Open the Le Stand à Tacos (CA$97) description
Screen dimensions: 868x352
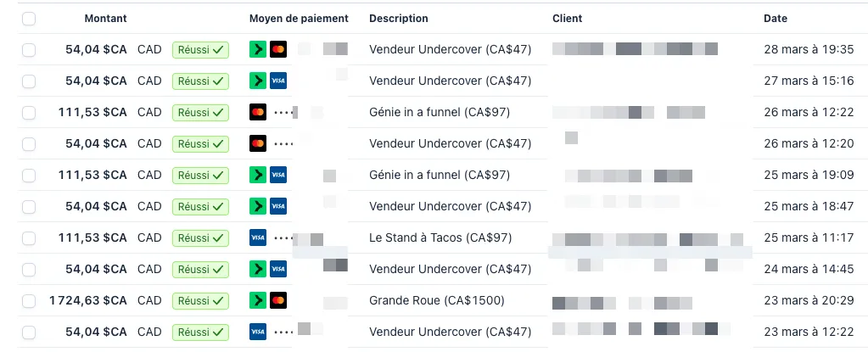pos(440,238)
